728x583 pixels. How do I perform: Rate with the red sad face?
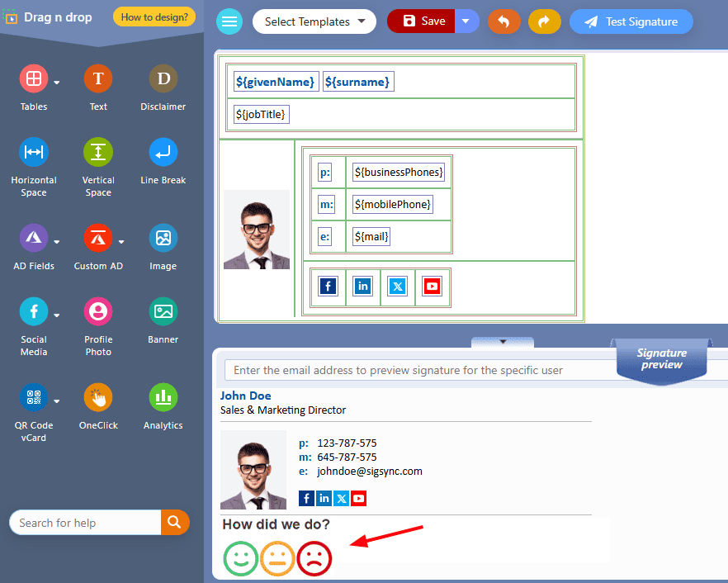[x=314, y=558]
